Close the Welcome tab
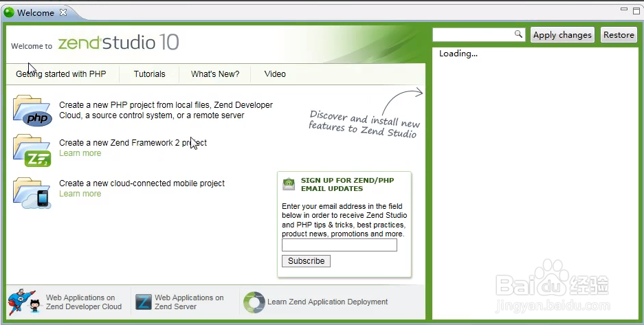The width and height of the screenshot is (644, 325). (63, 12)
